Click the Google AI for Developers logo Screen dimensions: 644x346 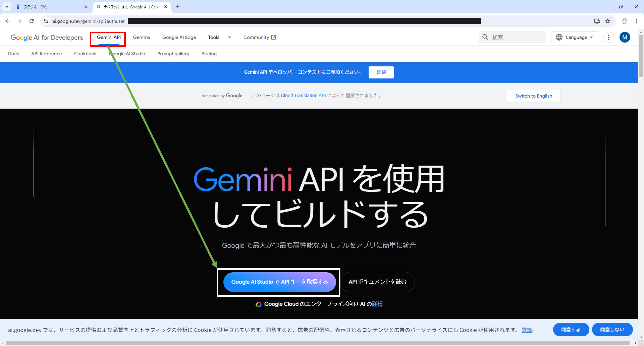point(47,37)
